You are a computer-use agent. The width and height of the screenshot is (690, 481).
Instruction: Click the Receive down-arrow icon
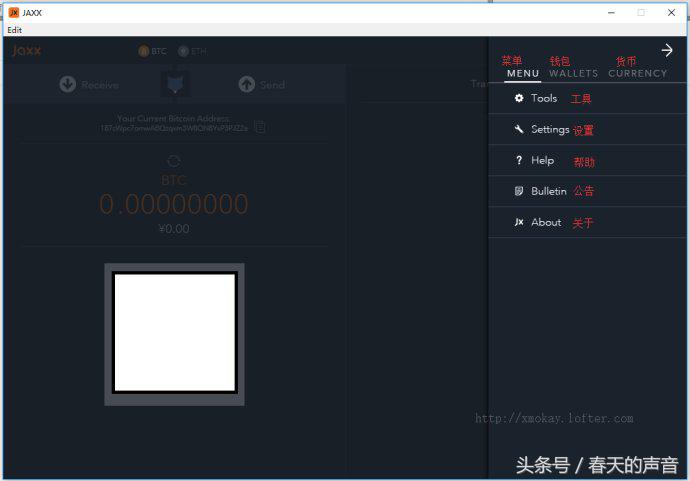tap(68, 84)
